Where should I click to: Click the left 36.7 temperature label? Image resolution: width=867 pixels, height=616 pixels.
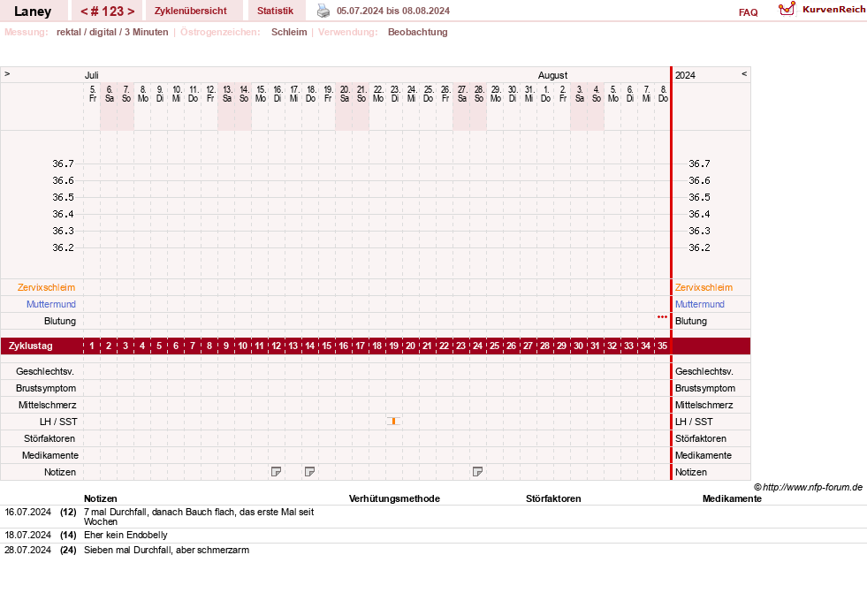click(63, 164)
